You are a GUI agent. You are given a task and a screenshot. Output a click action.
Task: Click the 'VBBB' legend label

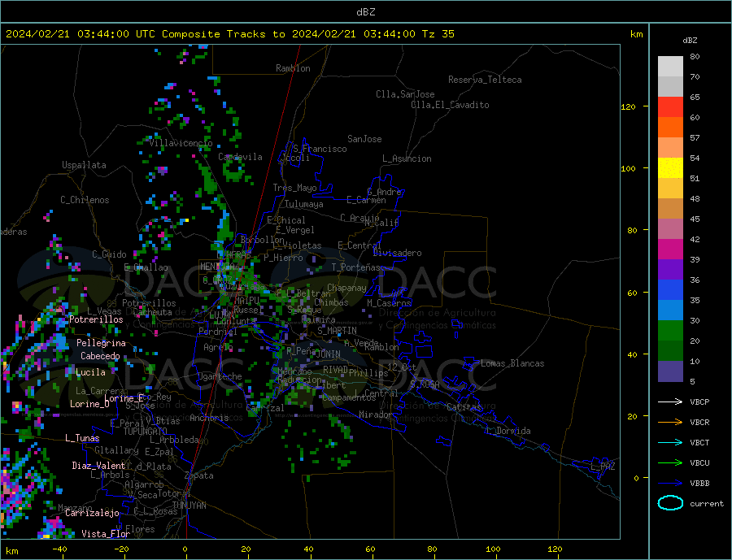point(699,484)
